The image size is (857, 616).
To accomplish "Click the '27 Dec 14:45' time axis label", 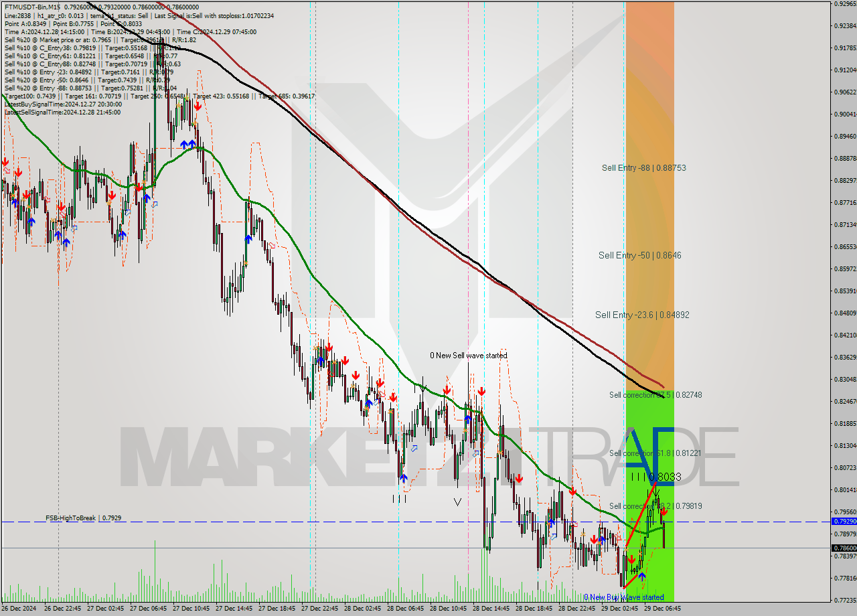I will 234,609.
